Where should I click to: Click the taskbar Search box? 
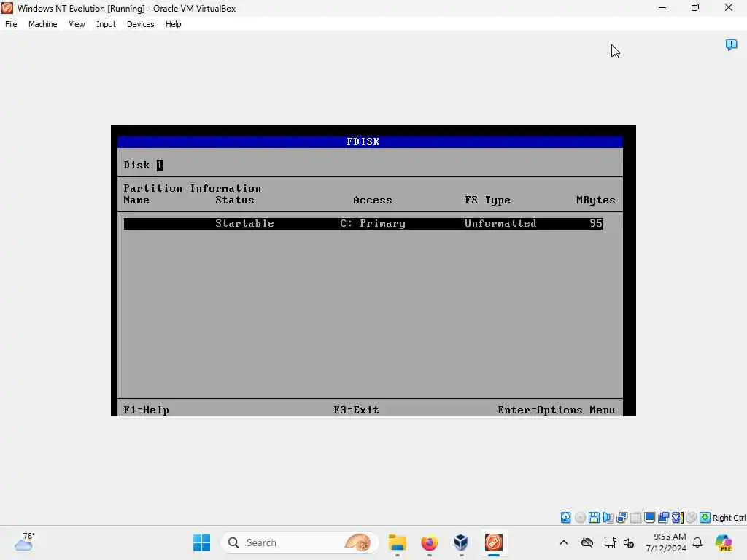(300, 542)
